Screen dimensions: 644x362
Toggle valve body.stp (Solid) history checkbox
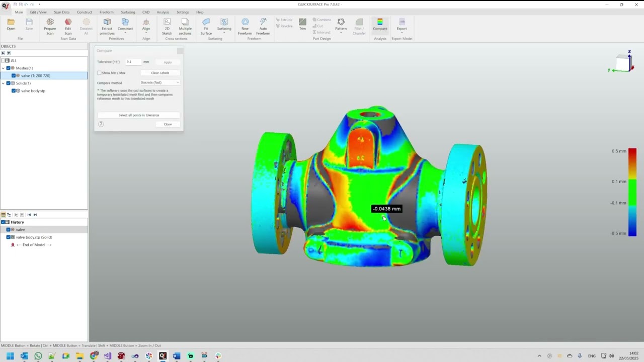pos(8,237)
